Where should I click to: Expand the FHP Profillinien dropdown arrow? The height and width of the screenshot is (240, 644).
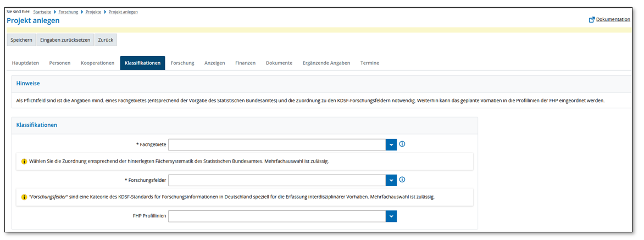[391, 216]
